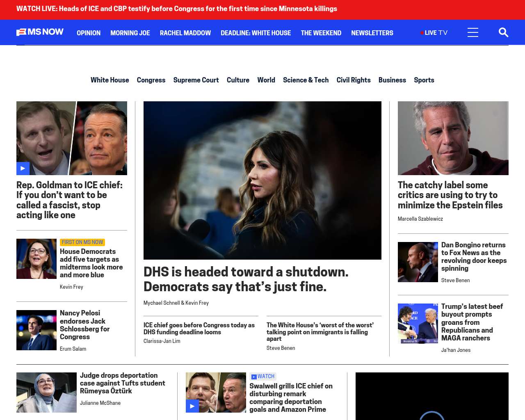This screenshot has width=525, height=420.
Task: Click the Rümeysa Öztürk story thumbnail
Action: 46,393
